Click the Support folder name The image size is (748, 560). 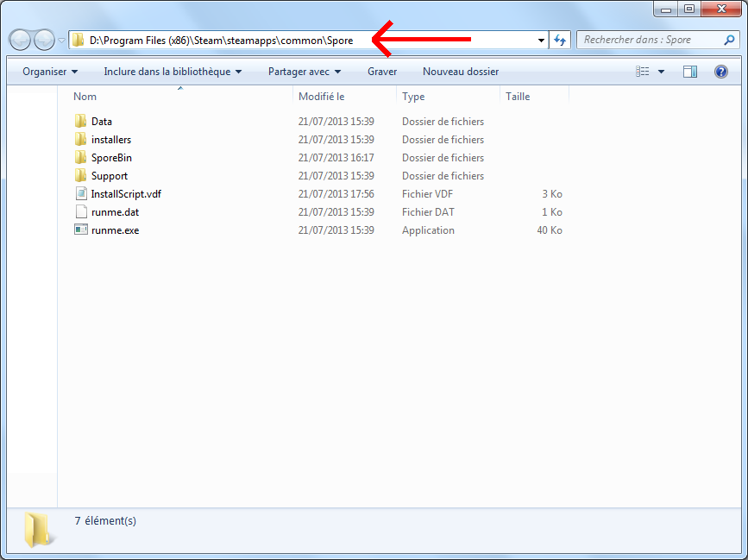[x=110, y=176]
